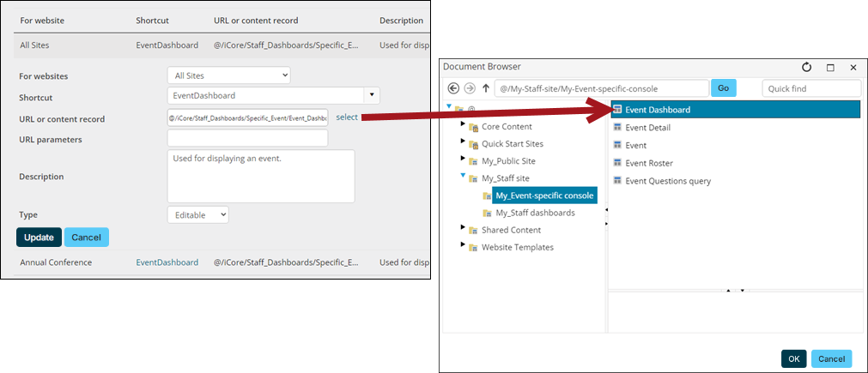Expand the Core Content tree node

click(463, 125)
